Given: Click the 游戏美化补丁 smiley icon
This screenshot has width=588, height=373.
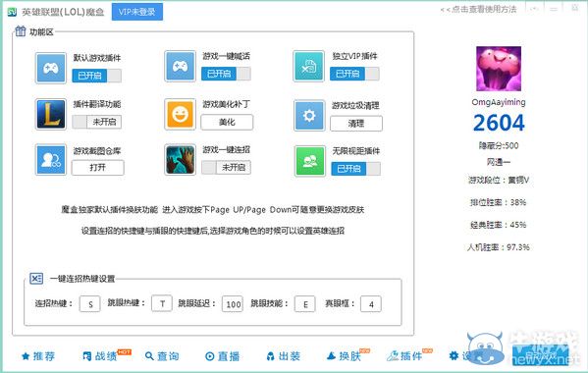Looking at the screenshot, I should pos(180,114).
